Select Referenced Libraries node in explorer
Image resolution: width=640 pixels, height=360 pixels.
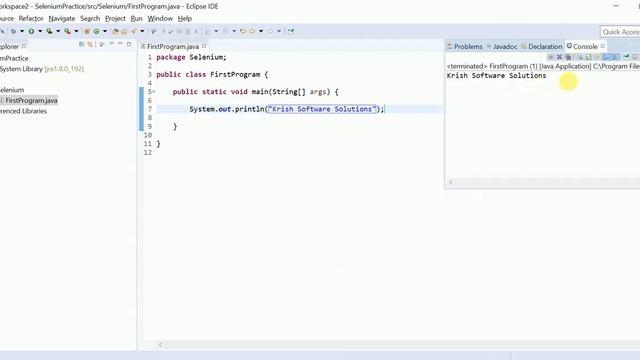(x=23, y=111)
